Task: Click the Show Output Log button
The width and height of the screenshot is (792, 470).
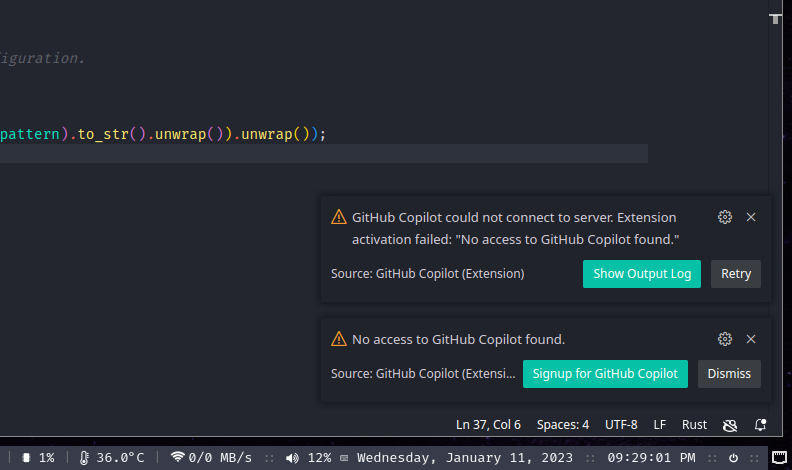Action: tap(641, 274)
